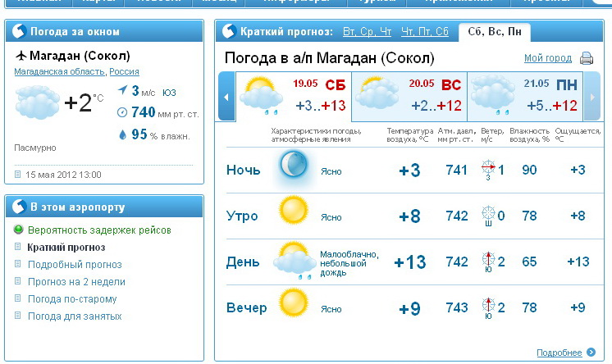Click the blue arrow icon next to Подробнее
The width and height of the screenshot is (612, 364).
tap(591, 353)
